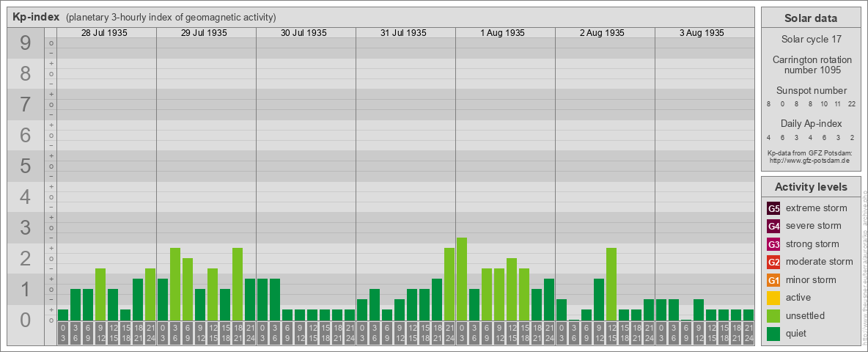This screenshot has height=352, width=868.
Task: Click the G3 strong storm badge
Action: point(773,244)
